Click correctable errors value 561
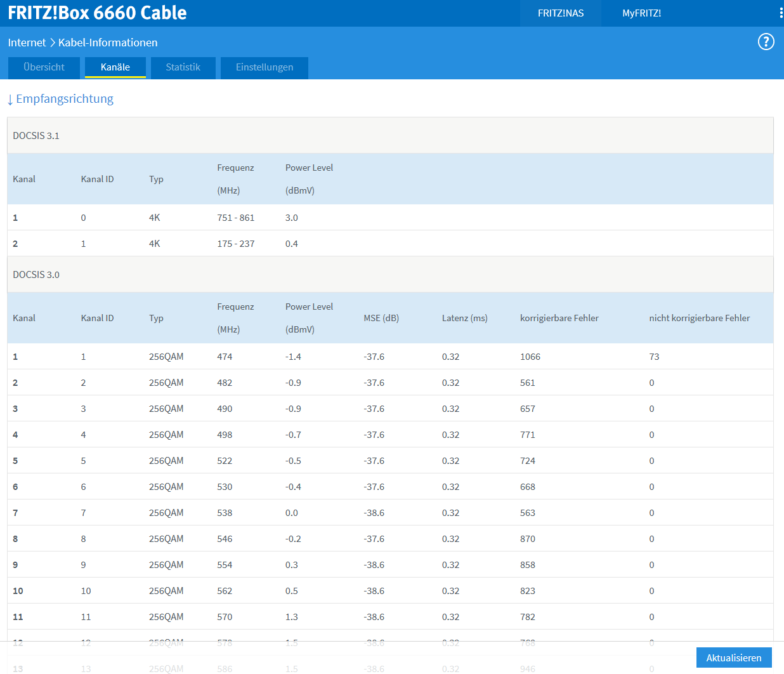This screenshot has height=674, width=784. (528, 383)
